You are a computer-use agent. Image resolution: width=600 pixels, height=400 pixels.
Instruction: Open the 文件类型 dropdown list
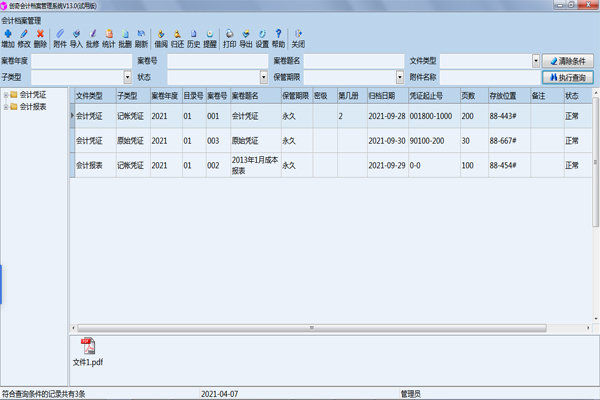pos(535,61)
